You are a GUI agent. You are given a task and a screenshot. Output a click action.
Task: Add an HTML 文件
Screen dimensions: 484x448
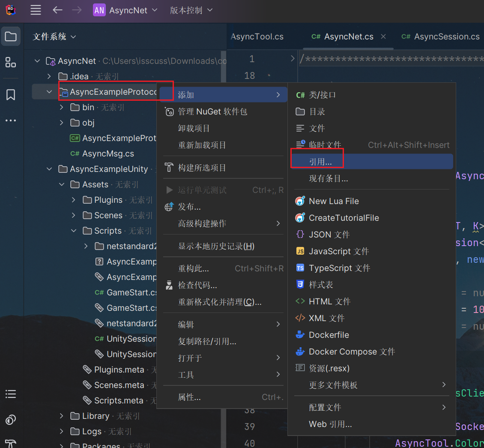coord(371,301)
